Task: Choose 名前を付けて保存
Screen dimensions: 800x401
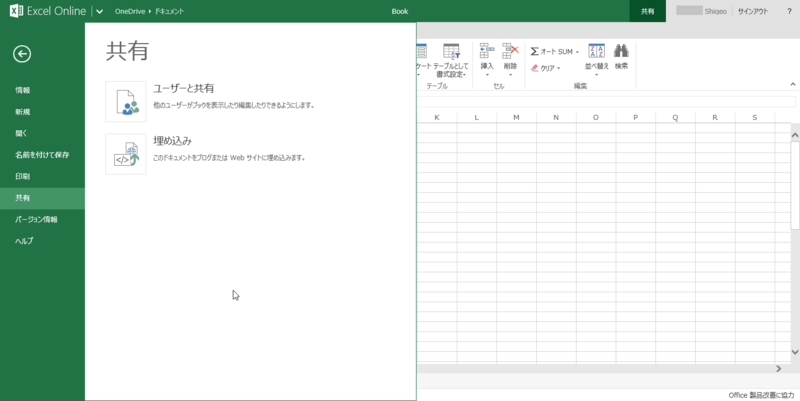Action: (42, 155)
